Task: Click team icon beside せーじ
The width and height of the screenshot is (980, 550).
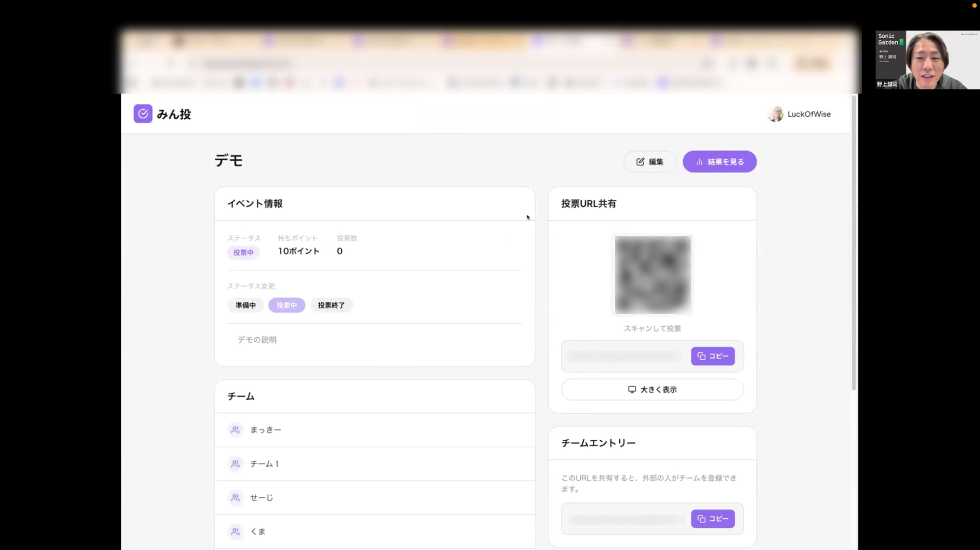Action: click(x=235, y=498)
